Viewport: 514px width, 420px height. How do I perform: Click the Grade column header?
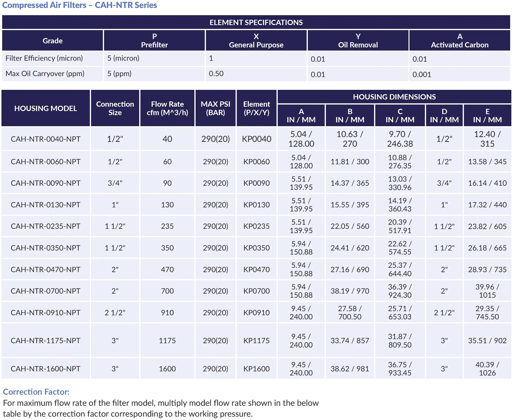click(52, 40)
